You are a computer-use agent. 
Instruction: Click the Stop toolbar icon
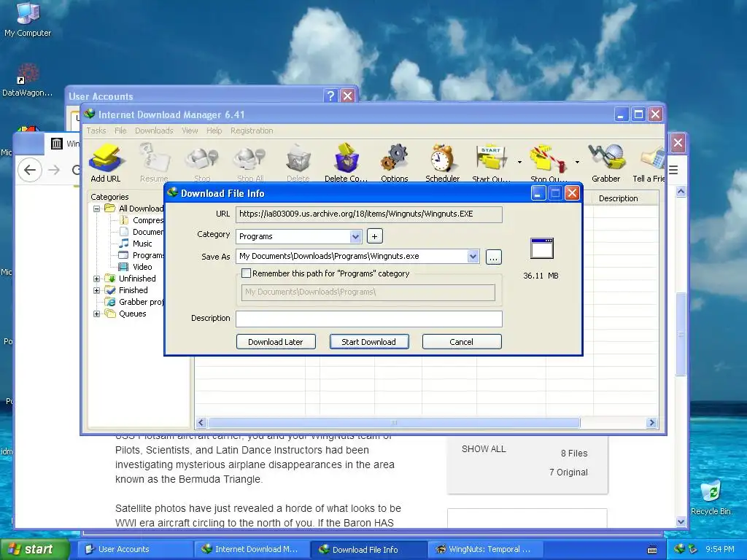[202, 163]
